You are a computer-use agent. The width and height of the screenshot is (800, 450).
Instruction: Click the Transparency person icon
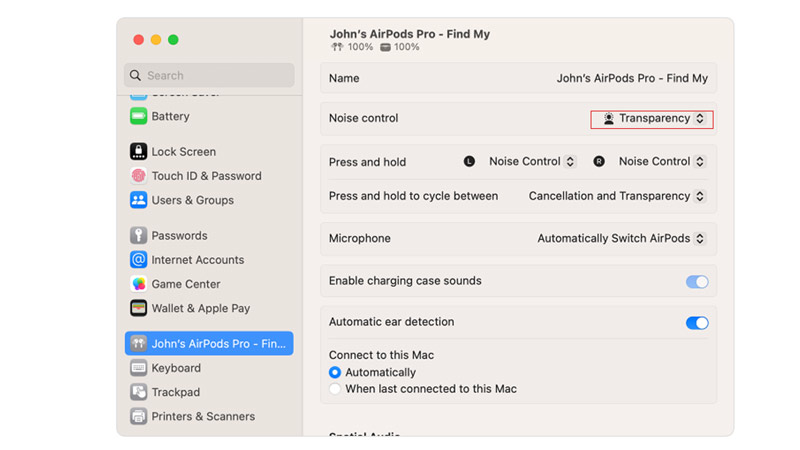point(609,118)
